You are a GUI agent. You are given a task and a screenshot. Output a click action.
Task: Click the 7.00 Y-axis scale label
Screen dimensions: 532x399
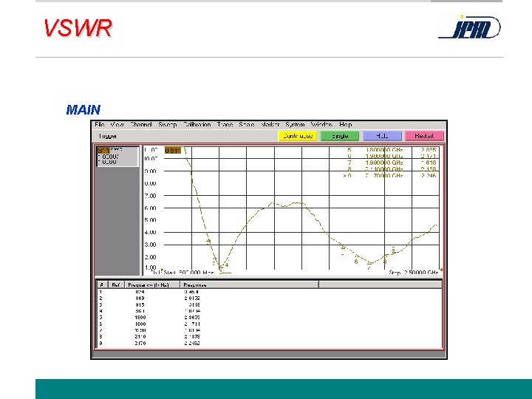150,196
